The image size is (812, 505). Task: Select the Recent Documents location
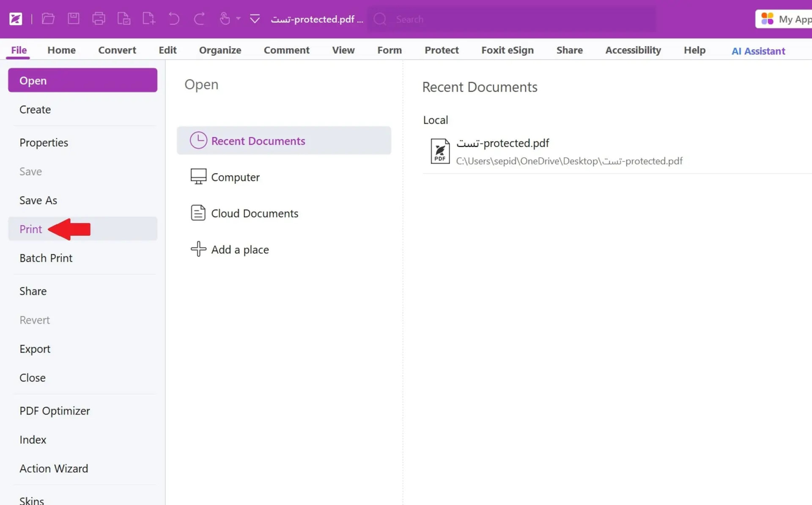284,140
